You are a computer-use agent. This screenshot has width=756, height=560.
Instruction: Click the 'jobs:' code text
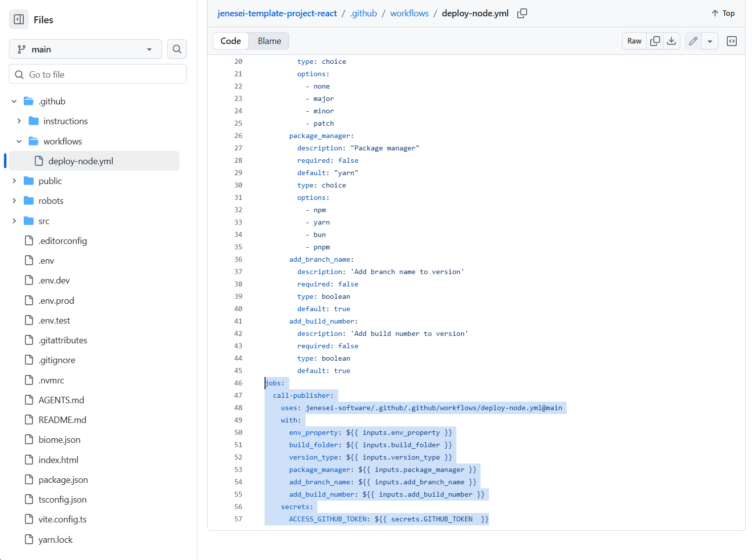coord(275,383)
